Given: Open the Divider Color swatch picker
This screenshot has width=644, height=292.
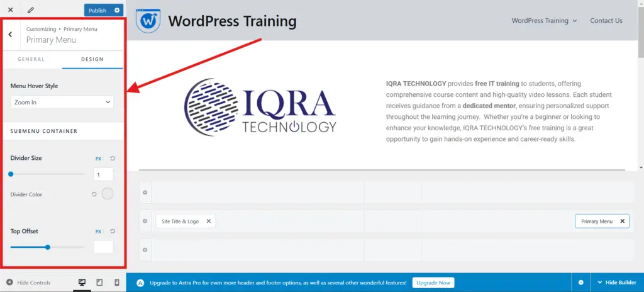Looking at the screenshot, I should [107, 194].
